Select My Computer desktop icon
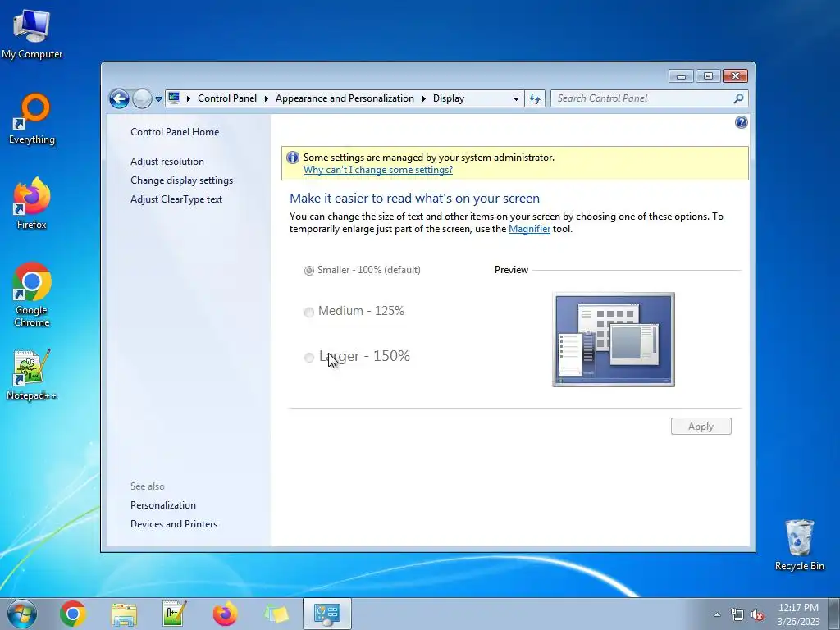Image resolution: width=840 pixels, height=630 pixels. click(x=32, y=34)
